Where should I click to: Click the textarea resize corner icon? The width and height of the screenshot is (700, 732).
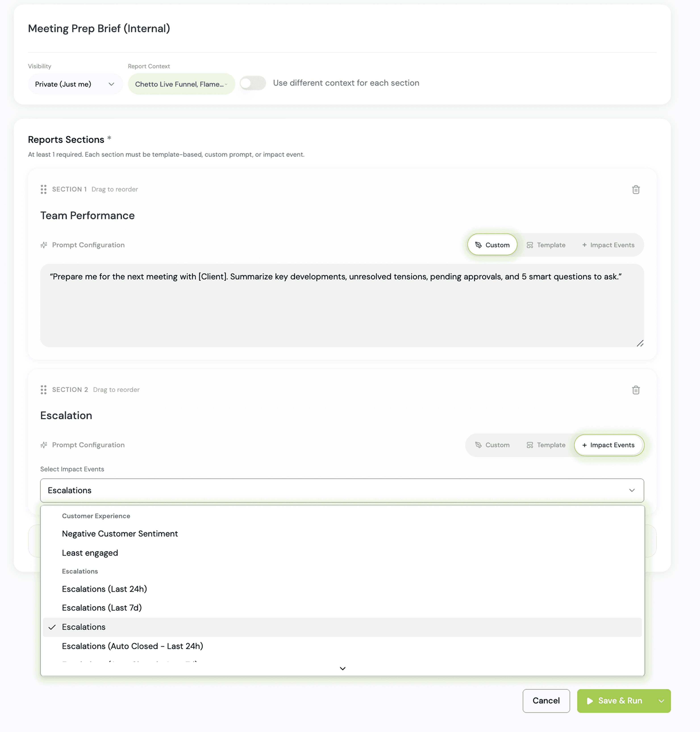pyautogui.click(x=640, y=343)
